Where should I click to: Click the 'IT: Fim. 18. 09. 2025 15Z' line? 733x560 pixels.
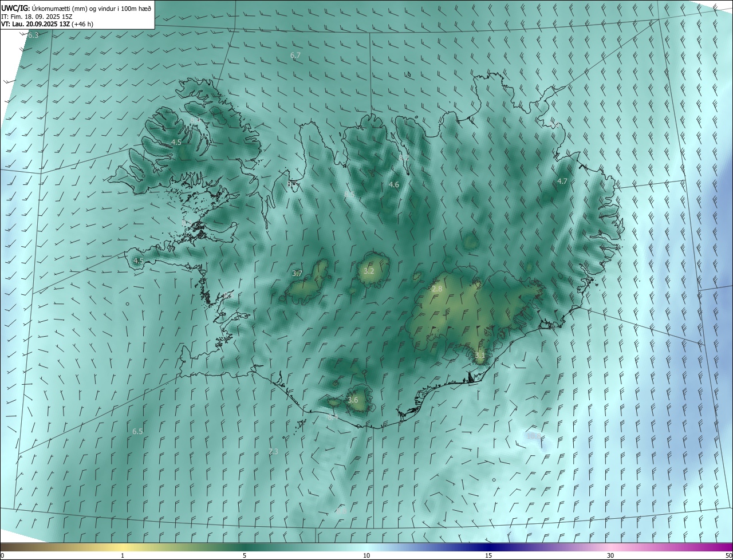click(36, 16)
